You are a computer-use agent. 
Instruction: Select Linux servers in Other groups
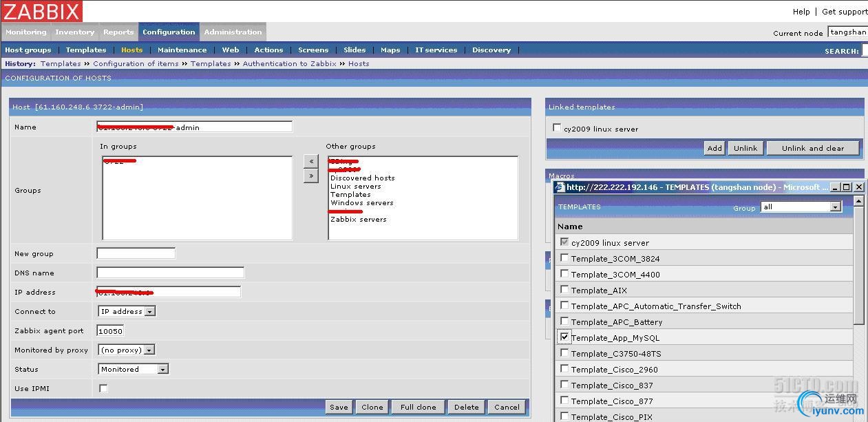point(355,186)
